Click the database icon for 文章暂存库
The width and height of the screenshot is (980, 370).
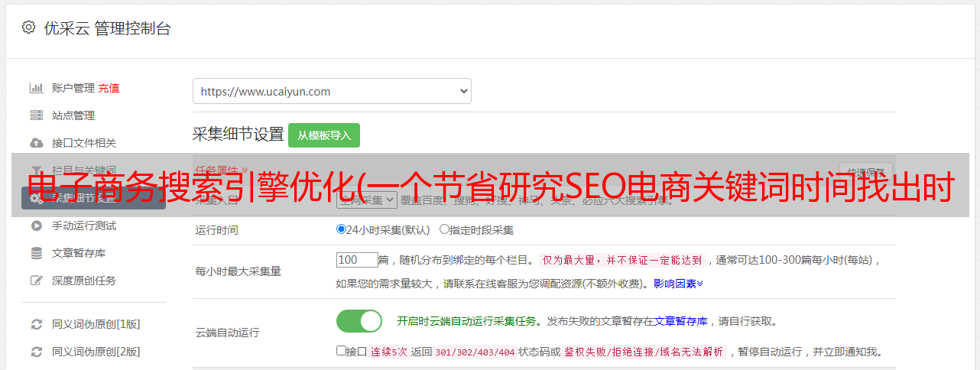(36, 253)
